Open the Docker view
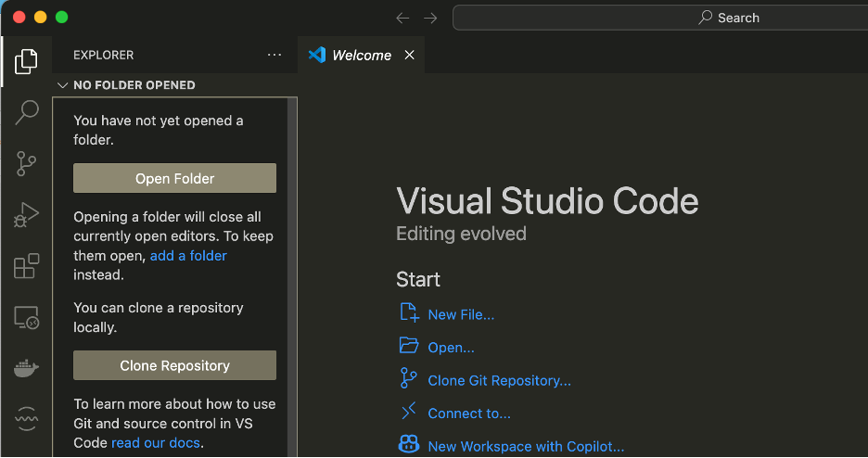The width and height of the screenshot is (868, 458). tap(26, 368)
